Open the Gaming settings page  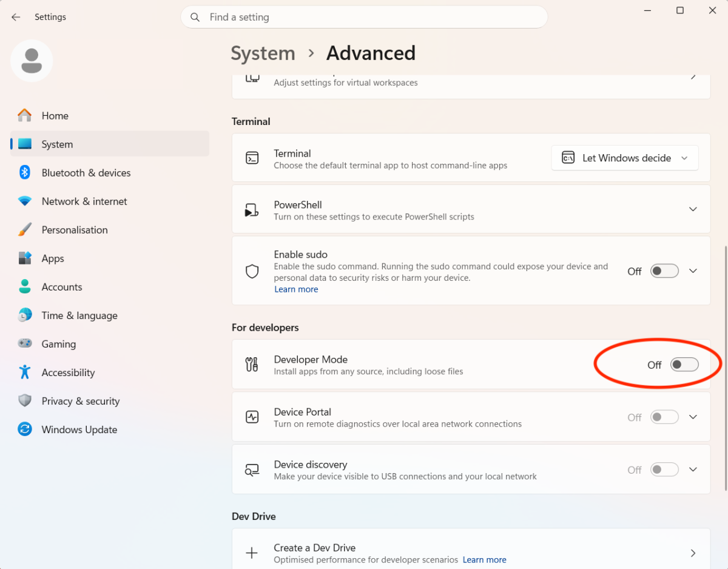pyautogui.click(x=110, y=343)
